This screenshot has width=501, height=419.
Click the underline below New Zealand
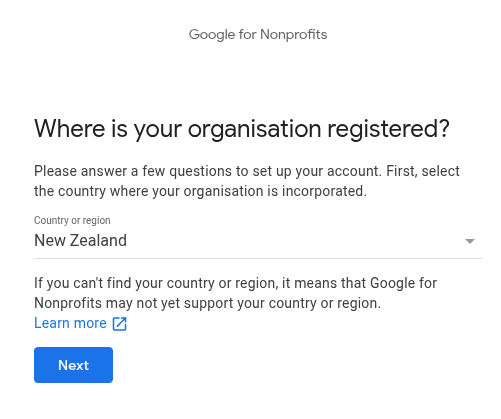point(258,258)
